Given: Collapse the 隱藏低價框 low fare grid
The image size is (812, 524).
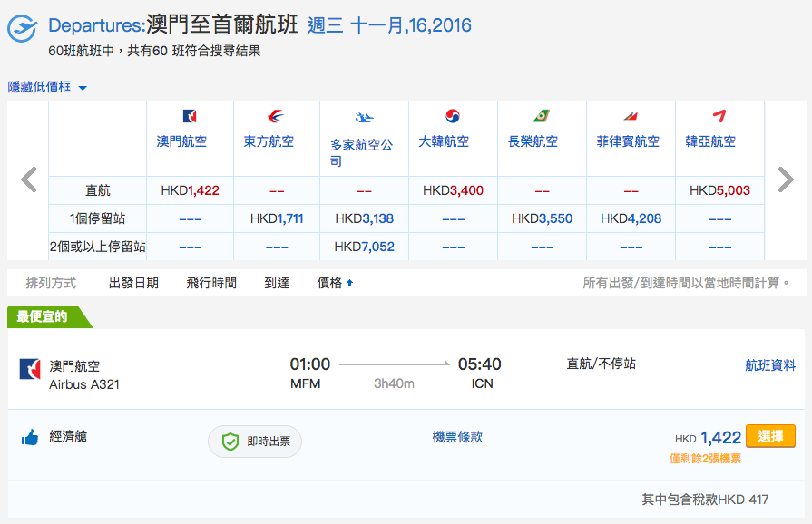Looking at the screenshot, I should [x=47, y=87].
